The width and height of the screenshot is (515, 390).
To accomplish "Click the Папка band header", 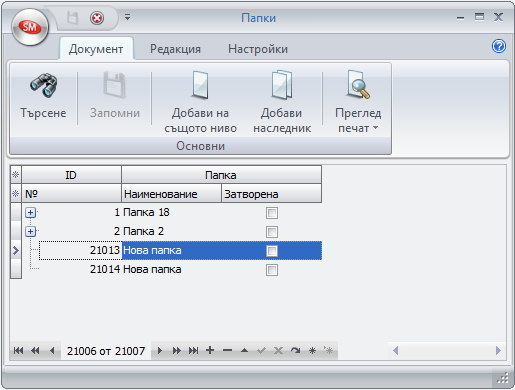I will pos(221,175).
